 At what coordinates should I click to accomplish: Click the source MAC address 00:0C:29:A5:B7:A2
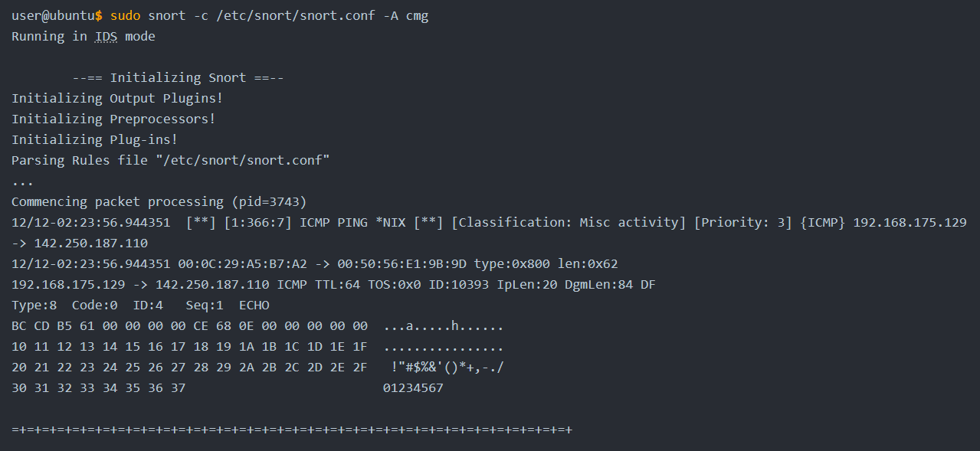click(x=243, y=263)
